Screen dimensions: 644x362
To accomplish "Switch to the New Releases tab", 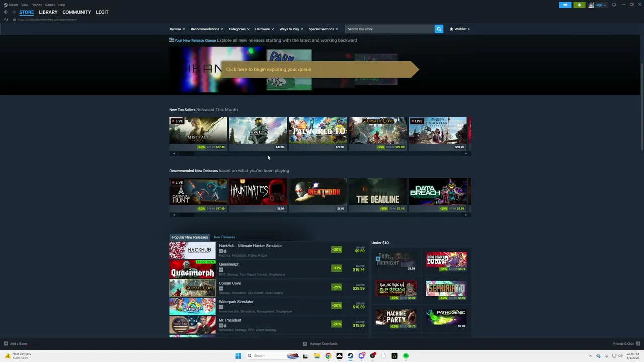I will point(224,237).
